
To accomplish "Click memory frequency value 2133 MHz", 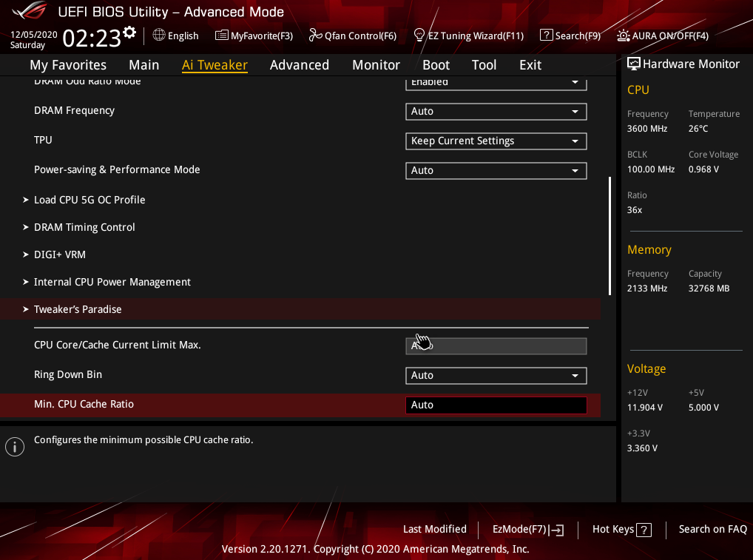I will pos(647,289).
